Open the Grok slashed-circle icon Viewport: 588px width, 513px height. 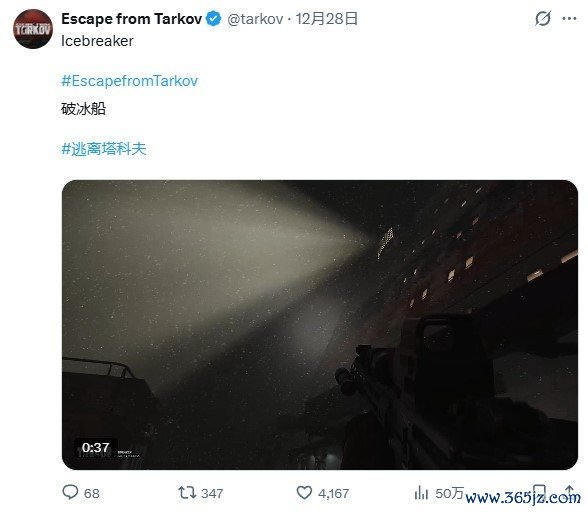[543, 18]
